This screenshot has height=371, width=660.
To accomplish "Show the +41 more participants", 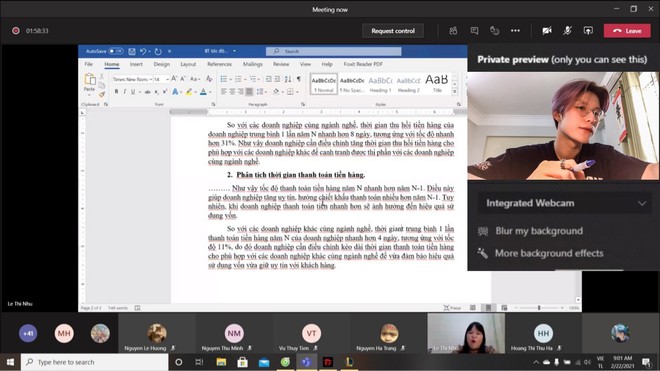I will coord(28,333).
